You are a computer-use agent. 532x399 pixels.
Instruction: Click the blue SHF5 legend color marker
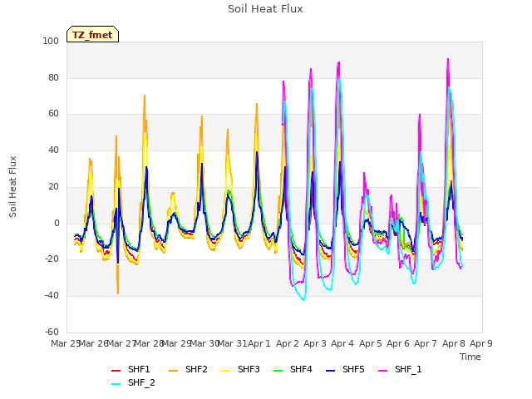coord(331,371)
